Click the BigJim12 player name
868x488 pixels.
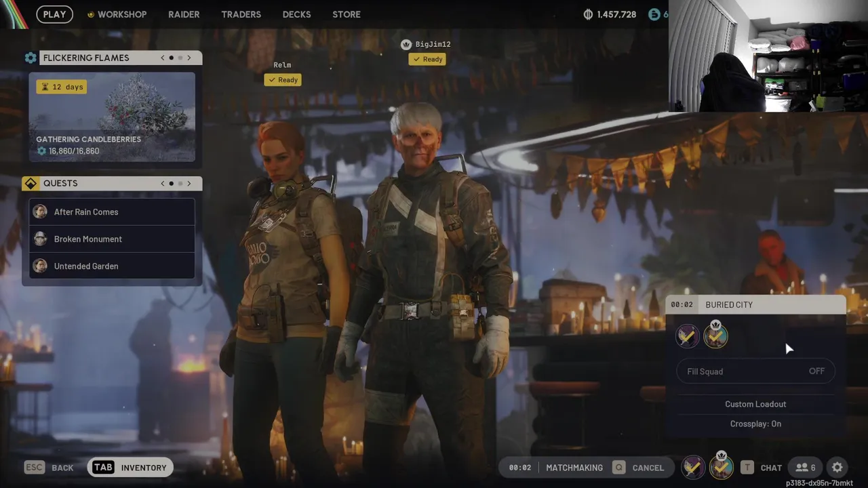click(433, 44)
